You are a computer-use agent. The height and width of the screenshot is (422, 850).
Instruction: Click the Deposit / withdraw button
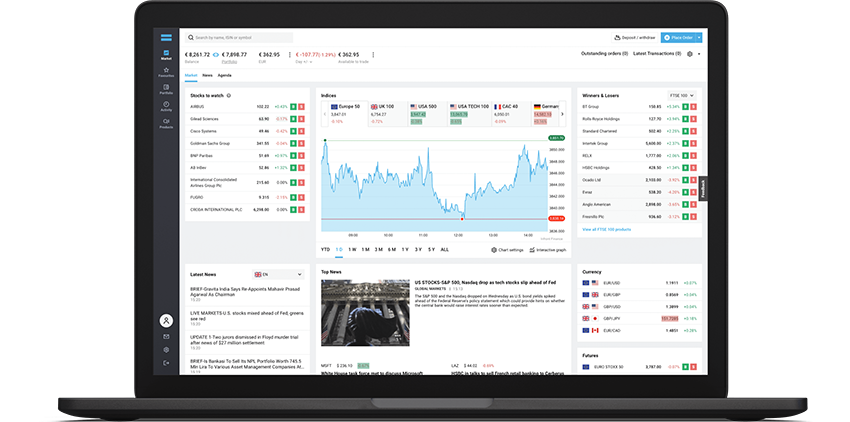click(x=634, y=37)
